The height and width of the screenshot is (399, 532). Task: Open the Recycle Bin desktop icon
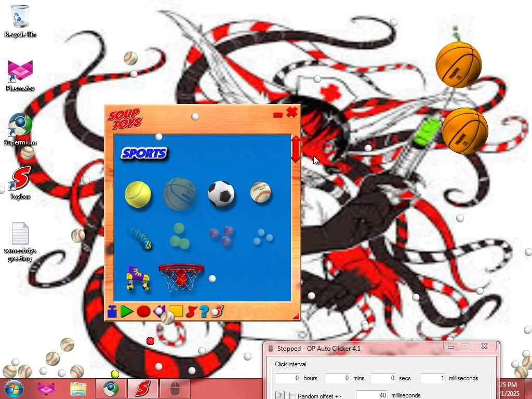(20, 21)
